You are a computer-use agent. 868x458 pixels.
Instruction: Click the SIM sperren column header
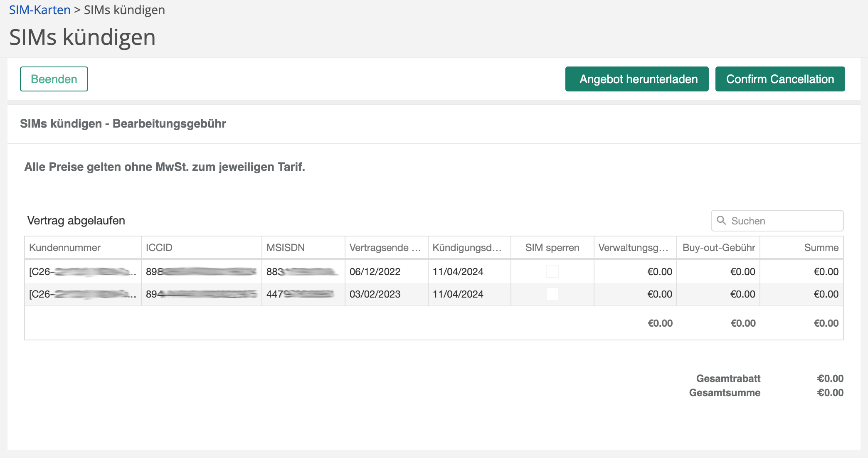pos(552,248)
